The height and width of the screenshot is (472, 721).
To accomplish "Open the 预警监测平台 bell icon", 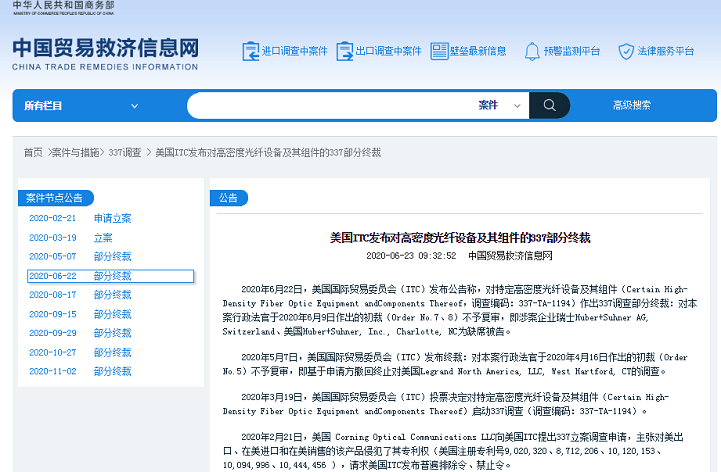I will pos(532,51).
